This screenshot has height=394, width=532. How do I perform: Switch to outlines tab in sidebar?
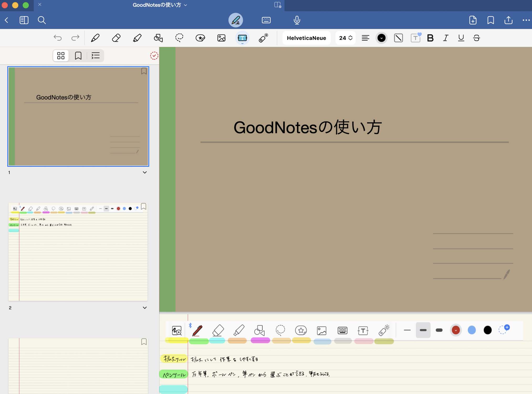(95, 56)
